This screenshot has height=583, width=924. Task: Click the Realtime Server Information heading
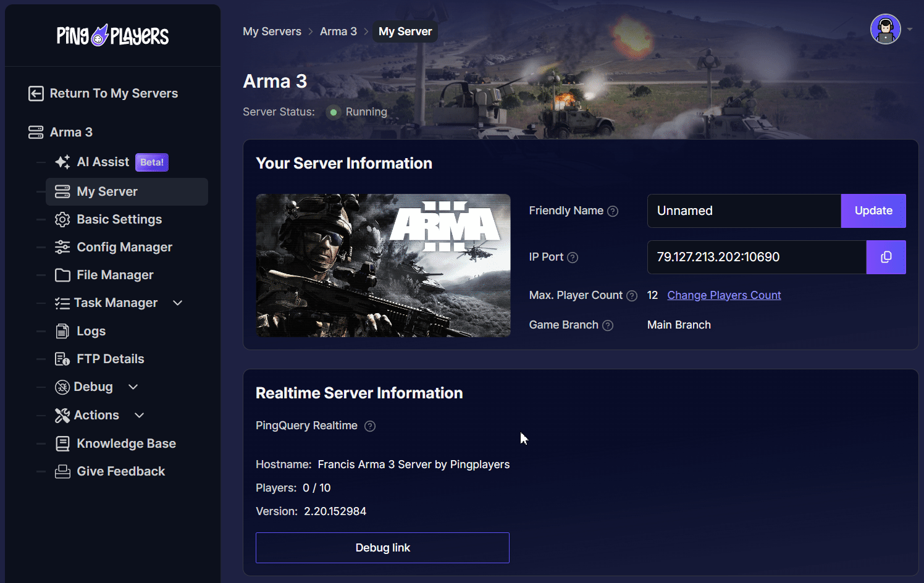coord(359,393)
